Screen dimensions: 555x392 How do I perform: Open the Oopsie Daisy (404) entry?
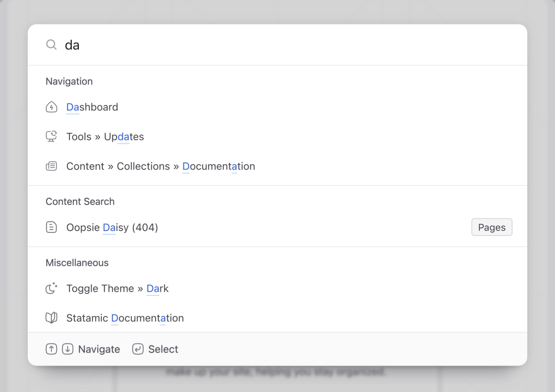(112, 227)
